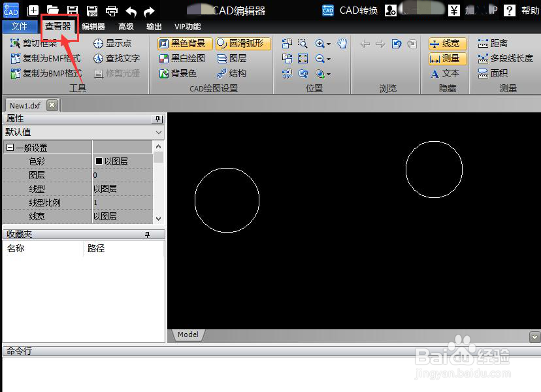Click fit to window extents icon
Screen dimensions: 541x392
point(303,58)
